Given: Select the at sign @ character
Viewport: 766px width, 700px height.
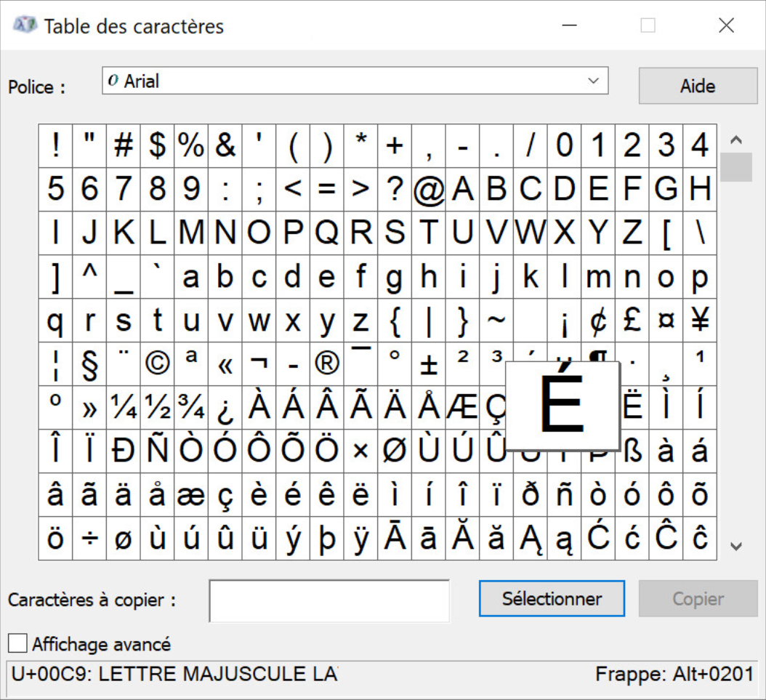Looking at the screenshot, I should (429, 190).
